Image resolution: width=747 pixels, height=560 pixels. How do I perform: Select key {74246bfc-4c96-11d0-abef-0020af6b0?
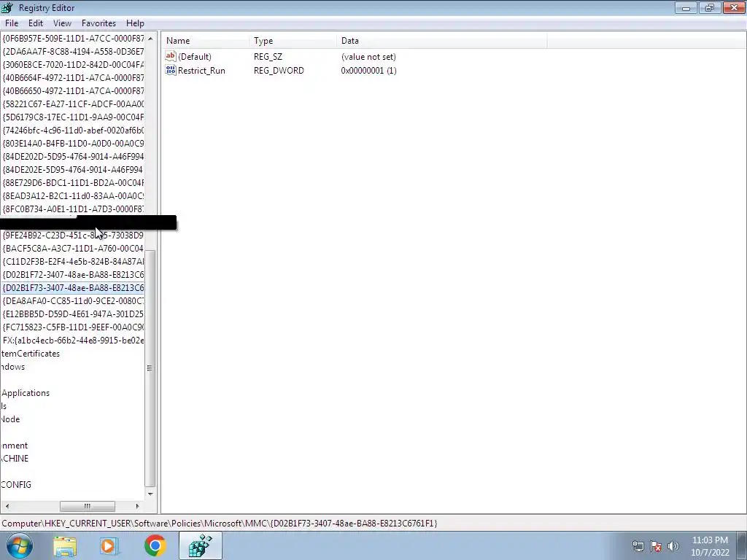[73, 130]
